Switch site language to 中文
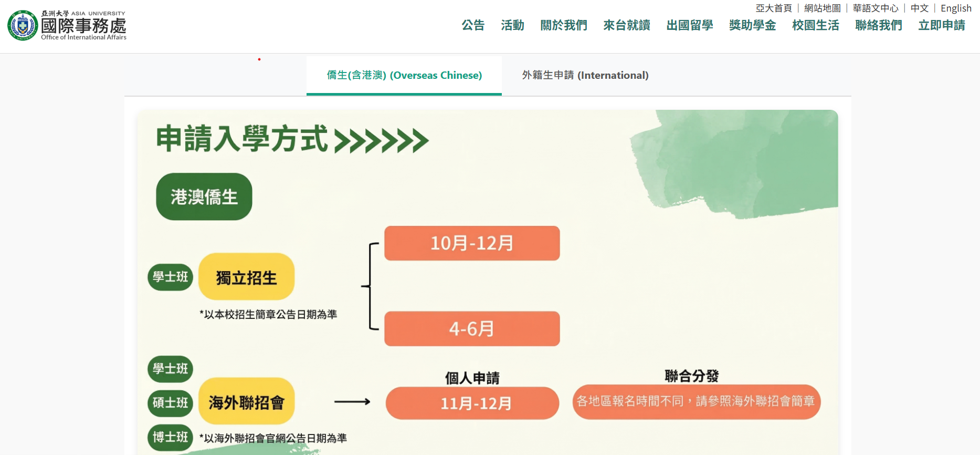This screenshot has height=455, width=980. tap(920, 8)
